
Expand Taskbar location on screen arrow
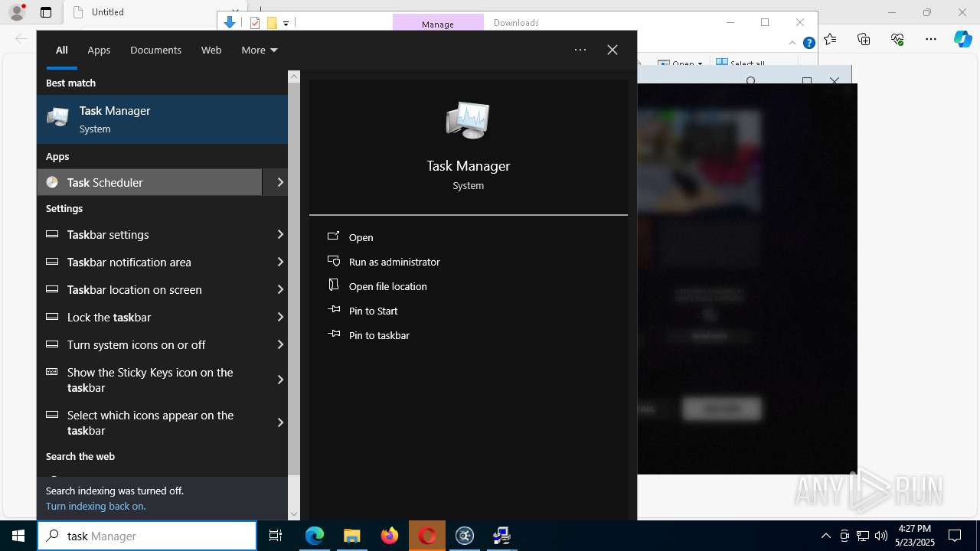(x=279, y=290)
